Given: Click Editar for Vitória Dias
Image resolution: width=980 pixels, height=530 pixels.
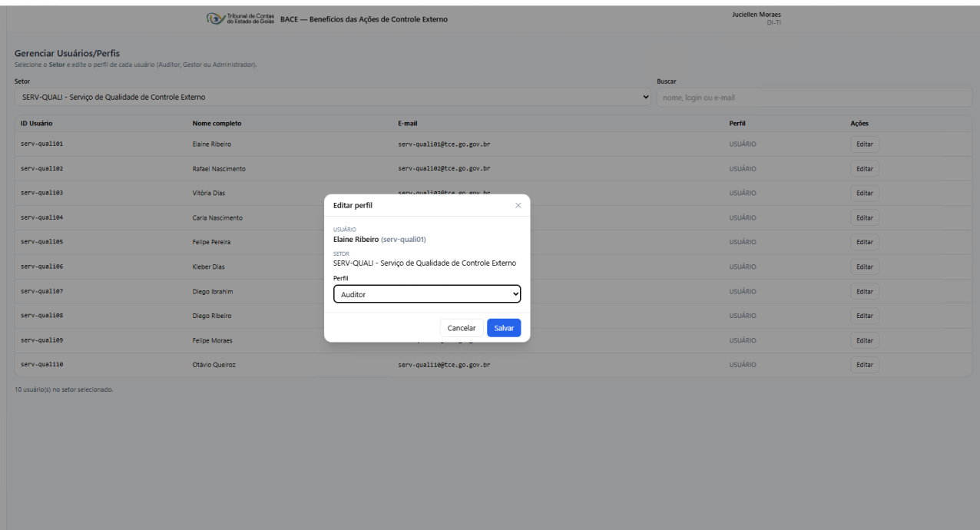Looking at the screenshot, I should [x=864, y=194].
